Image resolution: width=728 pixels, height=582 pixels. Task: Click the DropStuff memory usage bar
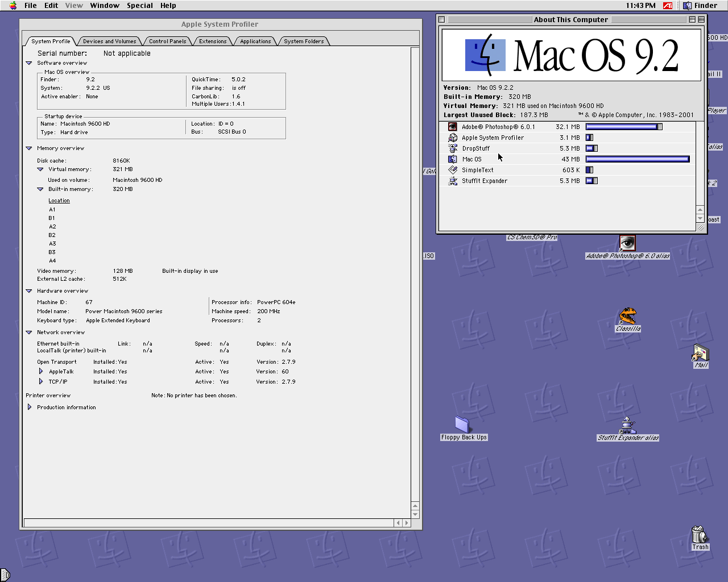[x=591, y=148]
